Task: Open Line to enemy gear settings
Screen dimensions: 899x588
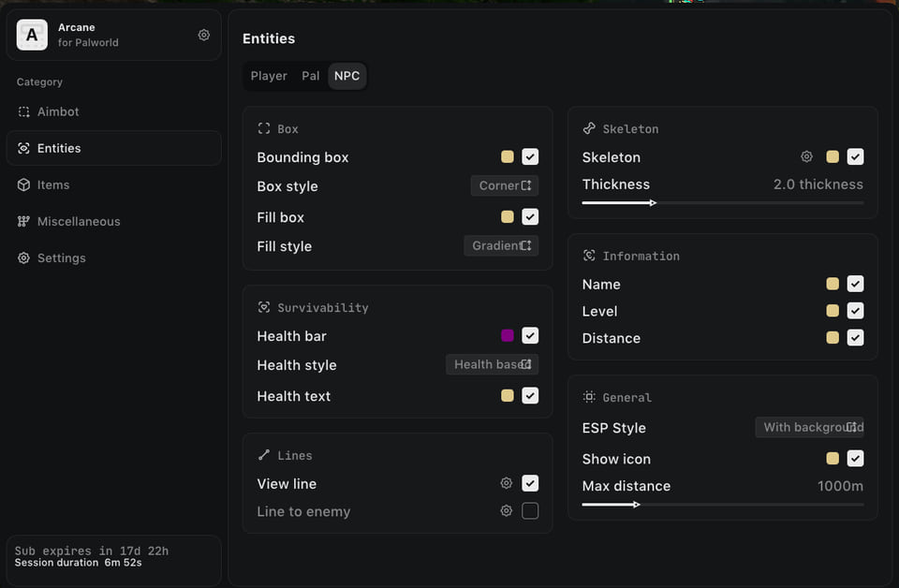Action: click(x=507, y=510)
